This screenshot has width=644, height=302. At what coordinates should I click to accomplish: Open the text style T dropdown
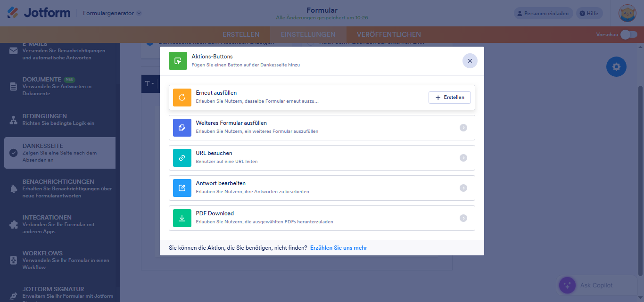coord(149,83)
